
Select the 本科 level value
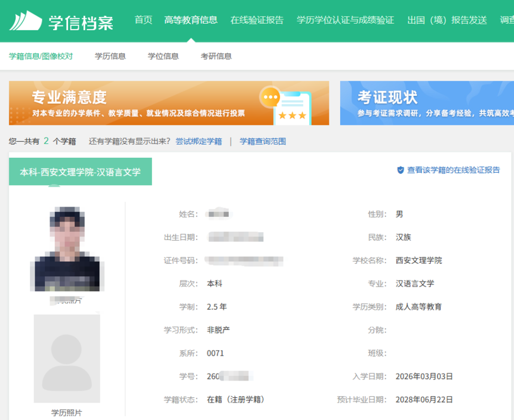(215, 284)
